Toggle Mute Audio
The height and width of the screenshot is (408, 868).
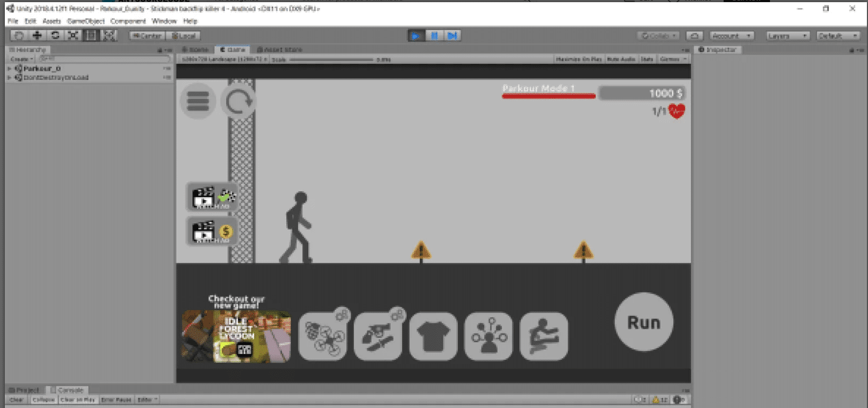click(x=621, y=59)
